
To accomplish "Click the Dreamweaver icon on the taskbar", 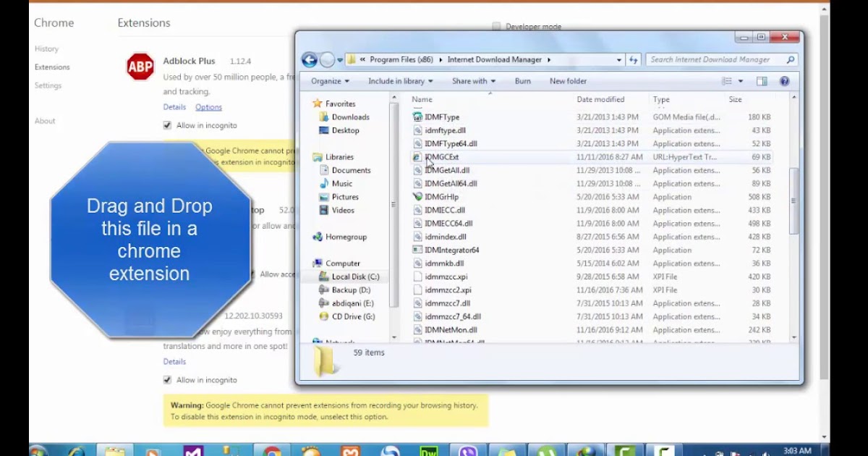I will (430, 451).
